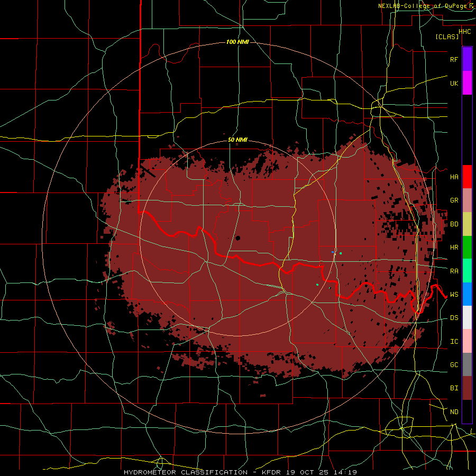Click the blue WS echo pixel on the map
The width and height of the screenshot is (476, 476).
[x=333, y=252]
